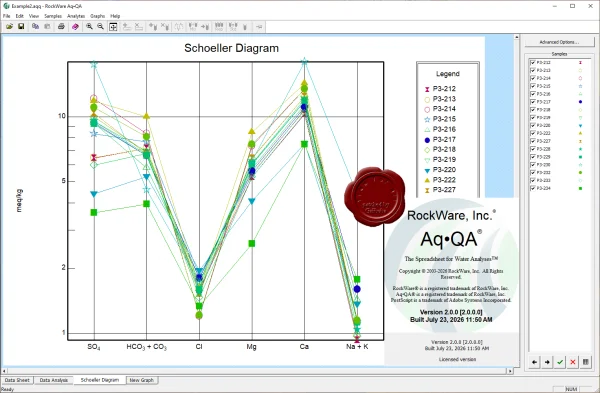Open a file with the folder icon
Viewport: 600px width, 393px height.
[9, 26]
